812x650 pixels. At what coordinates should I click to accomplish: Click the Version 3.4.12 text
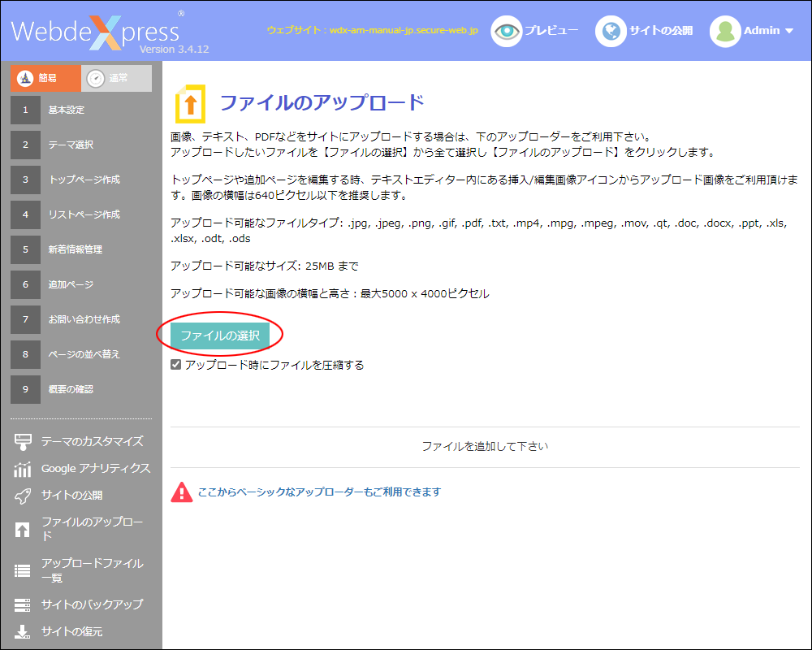(x=175, y=50)
